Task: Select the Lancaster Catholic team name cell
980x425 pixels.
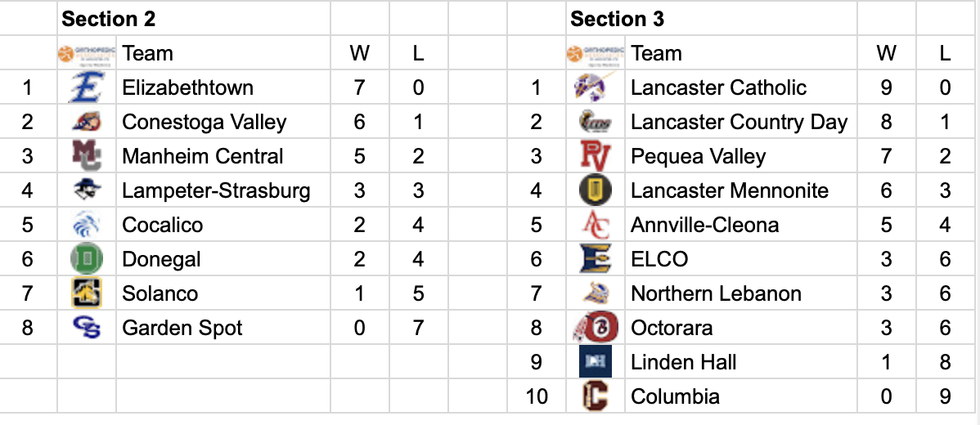Action: pos(718,87)
